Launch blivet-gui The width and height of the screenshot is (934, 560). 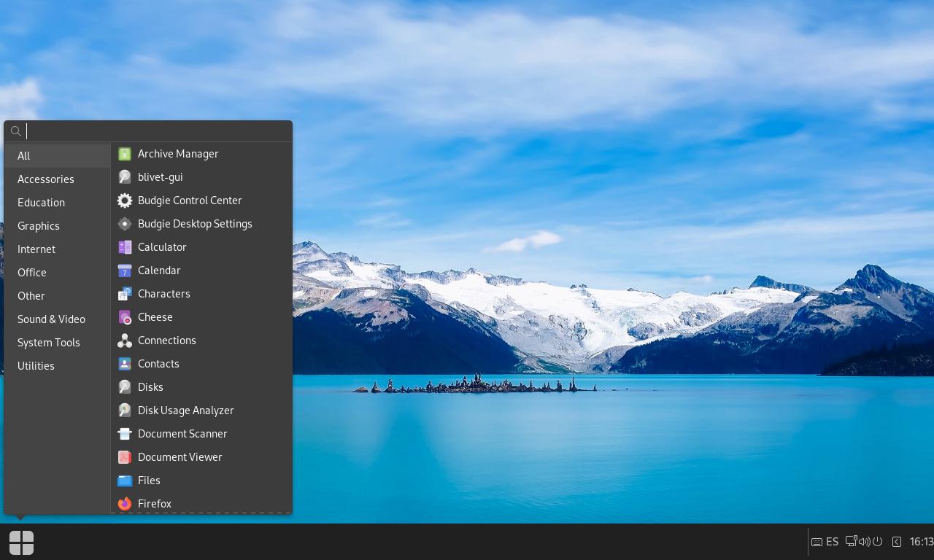point(201,177)
